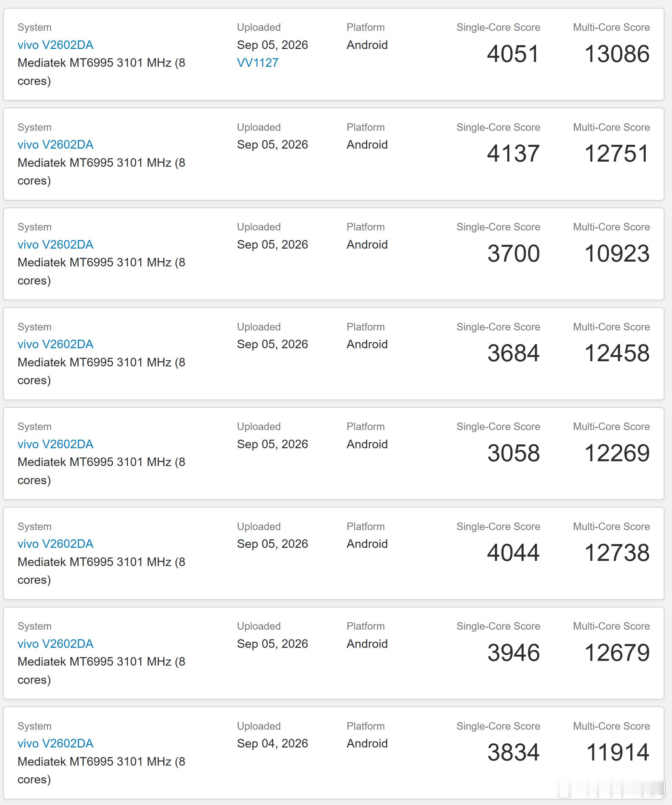Select the 12738 multi-core score value
The image size is (672, 805).
(x=617, y=553)
